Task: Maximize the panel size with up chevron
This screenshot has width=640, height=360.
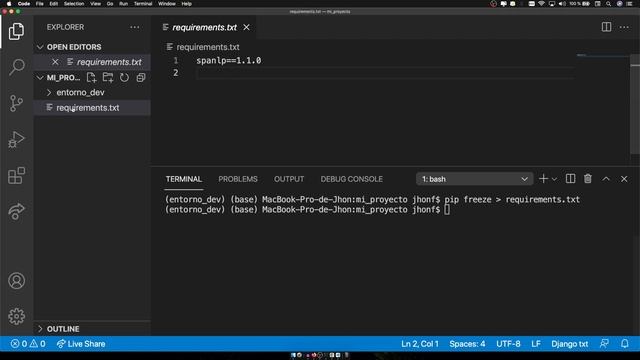Action: [606, 179]
